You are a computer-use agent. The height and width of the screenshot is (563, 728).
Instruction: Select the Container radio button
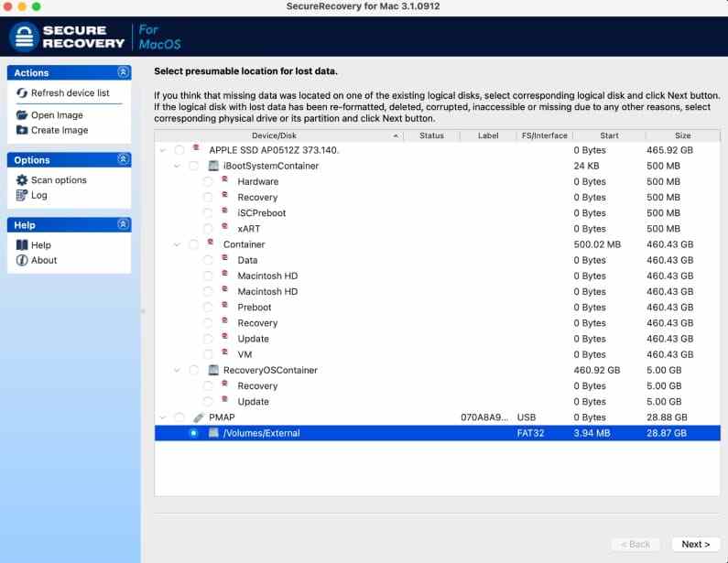click(x=193, y=244)
